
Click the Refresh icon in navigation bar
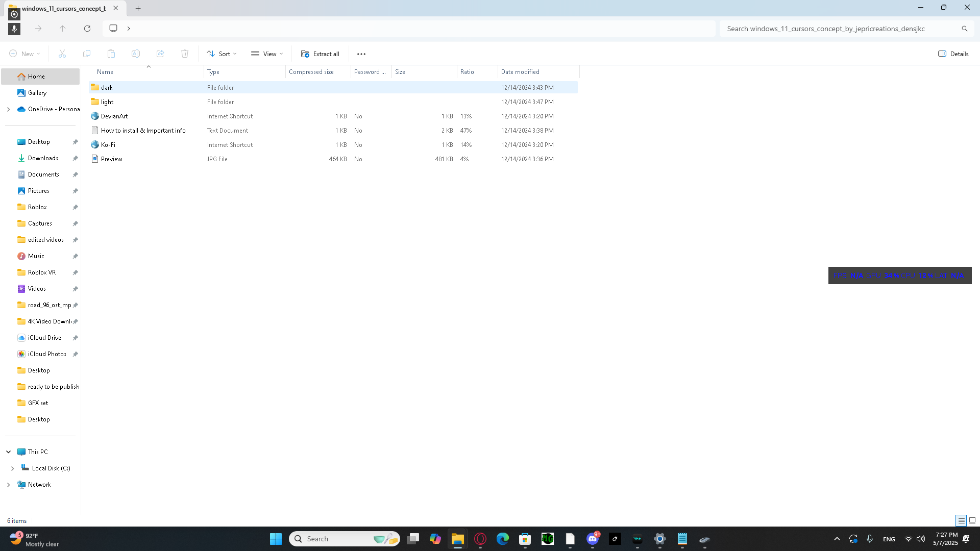(87, 29)
